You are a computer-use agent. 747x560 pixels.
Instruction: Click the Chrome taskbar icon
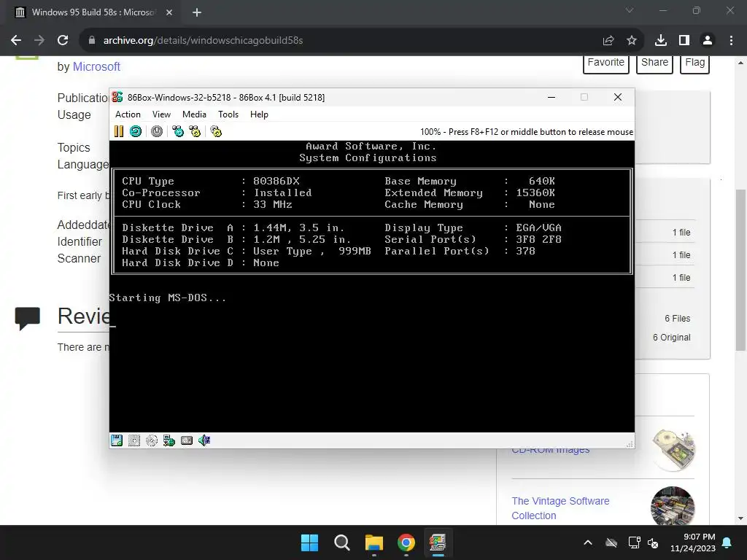tap(406, 542)
